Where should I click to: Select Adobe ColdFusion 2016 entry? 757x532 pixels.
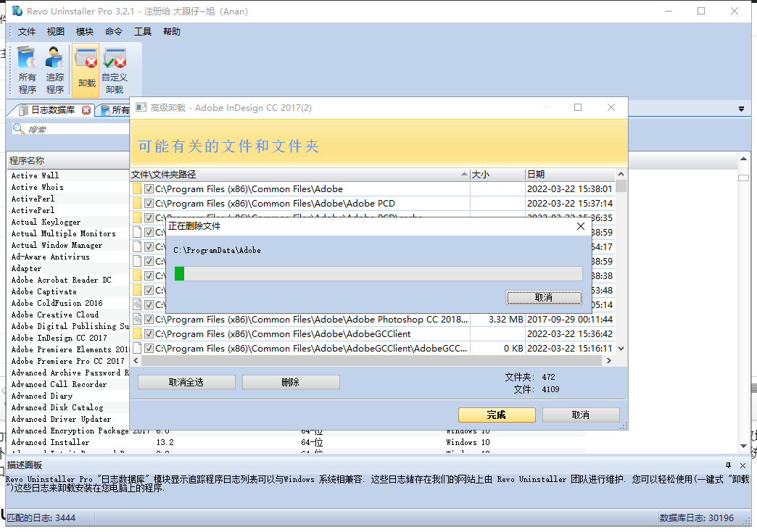[x=57, y=303]
